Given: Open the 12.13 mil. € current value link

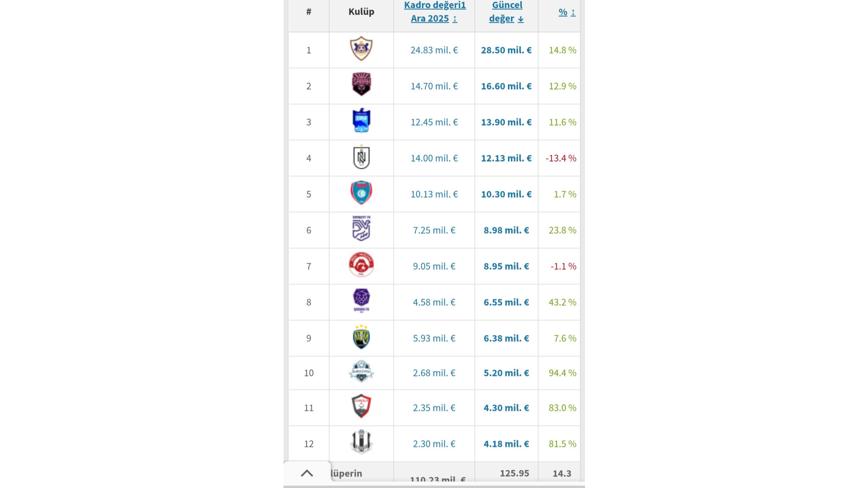Looking at the screenshot, I should (506, 158).
